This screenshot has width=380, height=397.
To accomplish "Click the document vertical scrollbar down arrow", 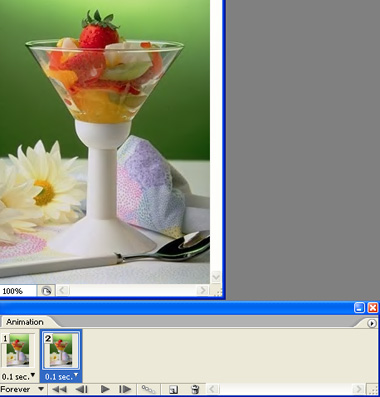I will [216, 277].
